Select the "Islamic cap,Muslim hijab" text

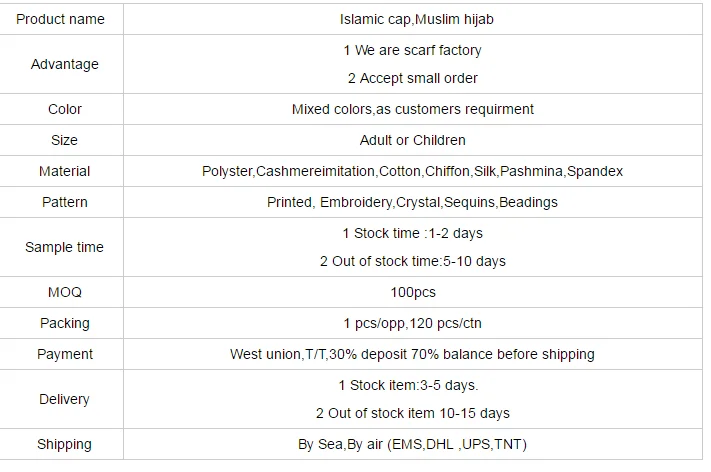[412, 19]
